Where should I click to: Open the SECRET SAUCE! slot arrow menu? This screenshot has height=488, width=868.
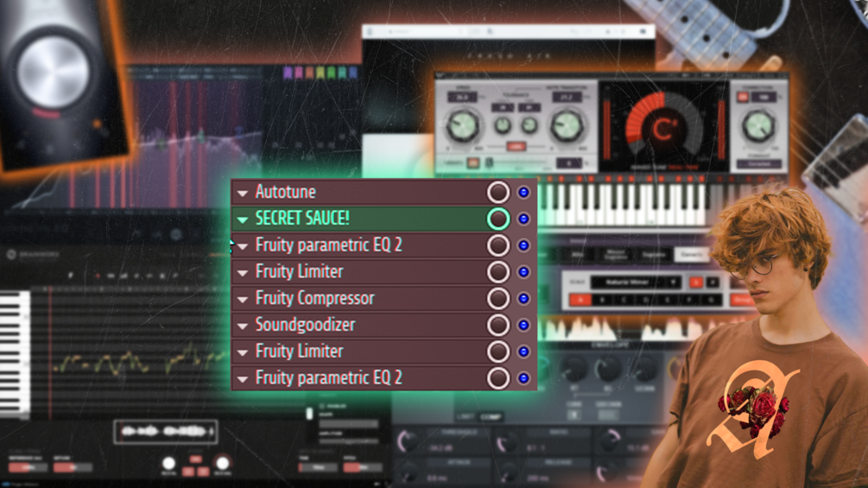tap(243, 219)
